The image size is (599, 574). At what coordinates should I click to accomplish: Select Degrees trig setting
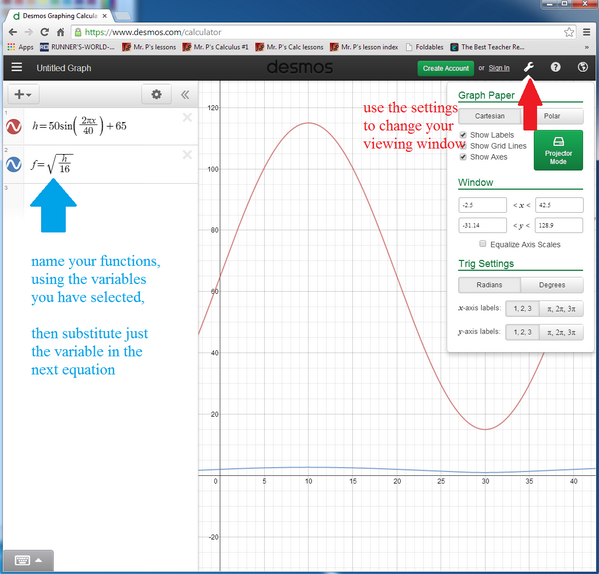[552, 285]
